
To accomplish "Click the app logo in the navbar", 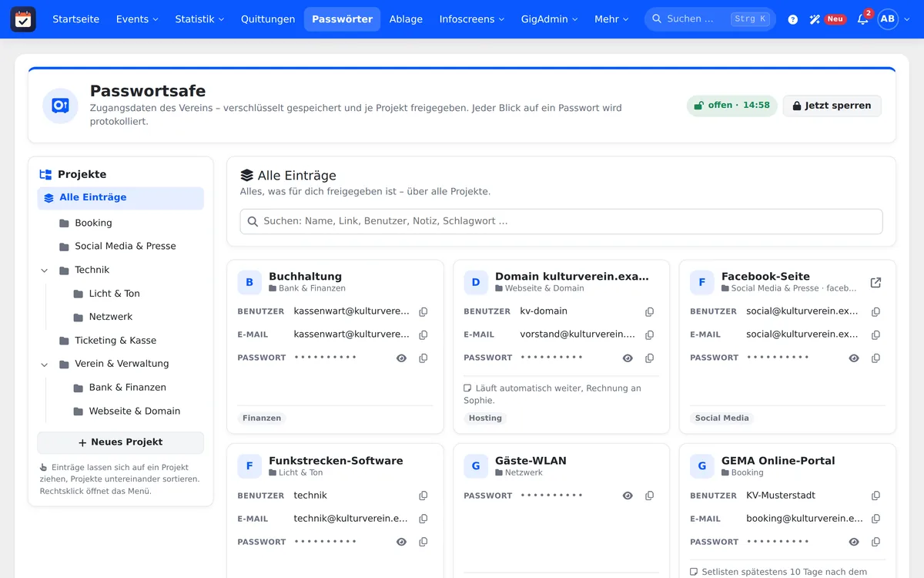I will point(23,19).
